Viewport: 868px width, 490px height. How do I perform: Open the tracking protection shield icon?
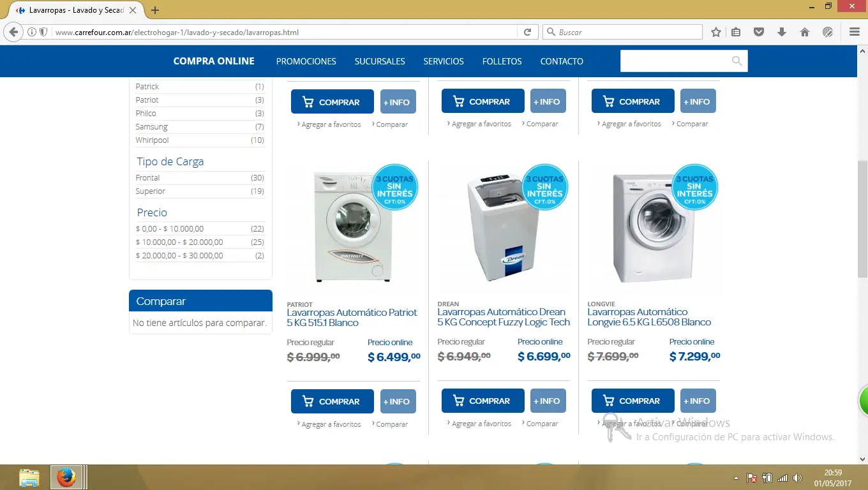click(x=43, y=32)
